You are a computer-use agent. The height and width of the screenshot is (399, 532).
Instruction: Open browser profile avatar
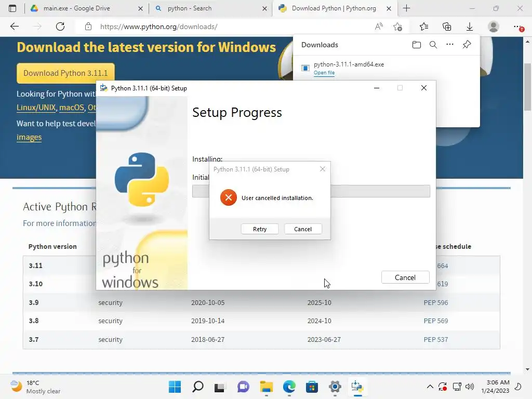tap(494, 26)
